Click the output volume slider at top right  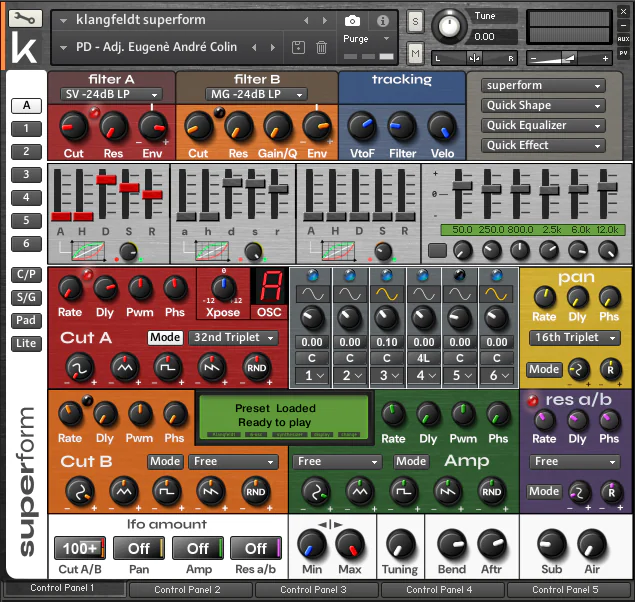click(570, 58)
